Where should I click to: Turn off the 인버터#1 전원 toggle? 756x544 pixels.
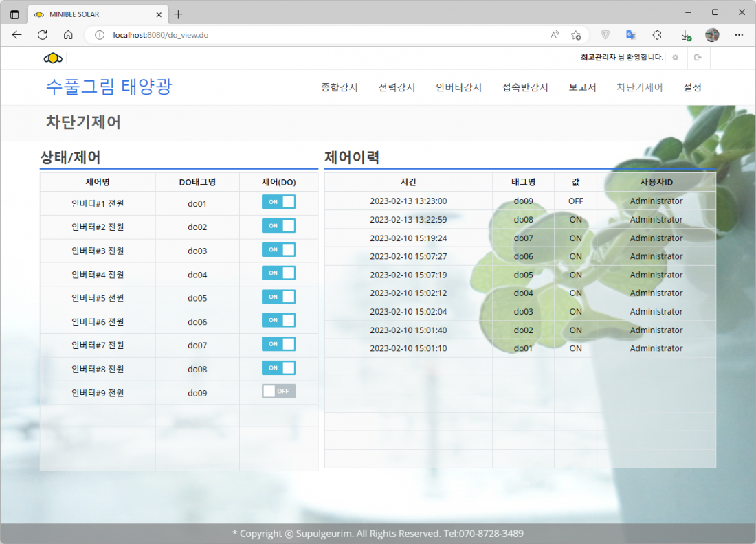pos(278,202)
